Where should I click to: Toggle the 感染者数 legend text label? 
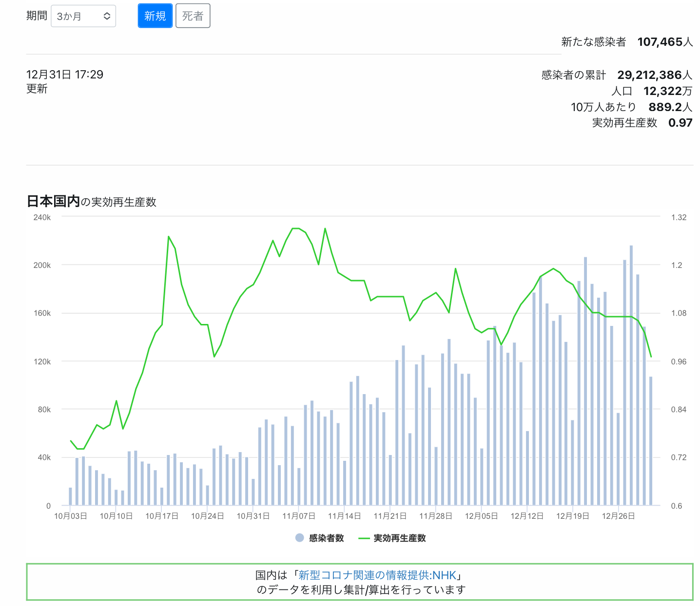click(326, 538)
